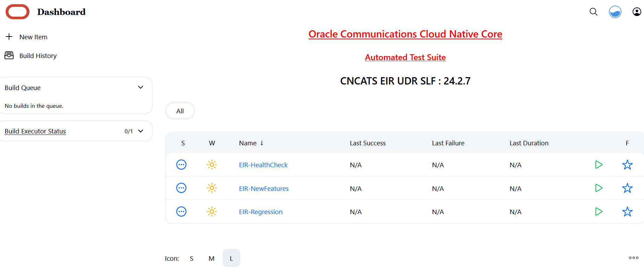
Task: Sort by Last Failure column header
Action: point(448,143)
